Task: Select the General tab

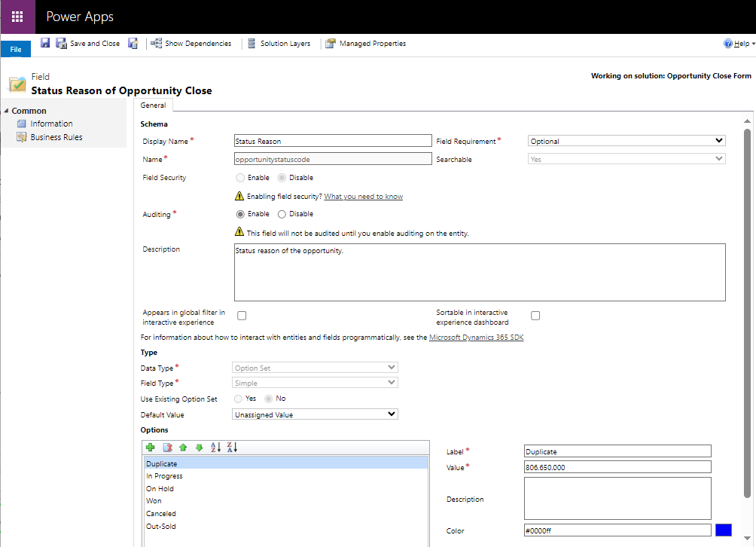Action: [x=154, y=105]
